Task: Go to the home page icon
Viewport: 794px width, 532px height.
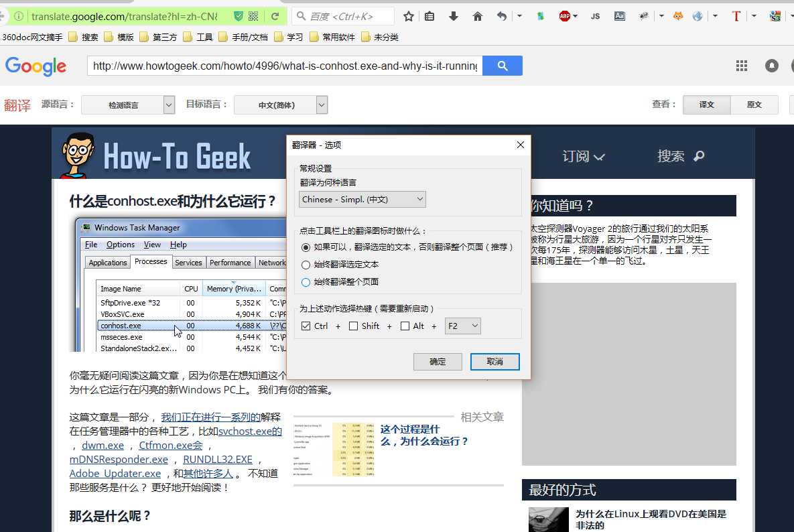Action: coord(478,16)
